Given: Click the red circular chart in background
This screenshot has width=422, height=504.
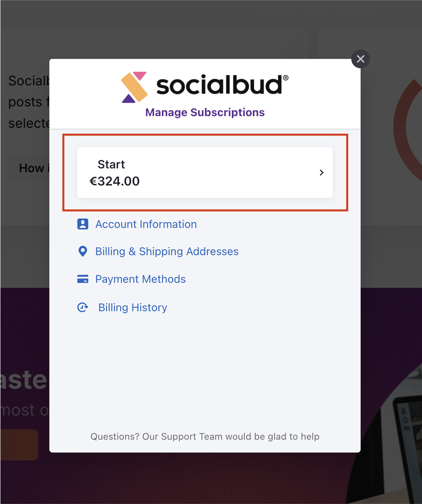Looking at the screenshot, I should coord(408,130).
